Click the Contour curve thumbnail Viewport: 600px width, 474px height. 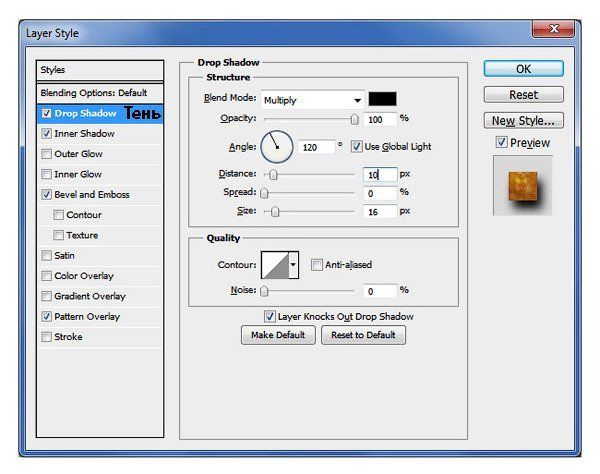coord(275,265)
